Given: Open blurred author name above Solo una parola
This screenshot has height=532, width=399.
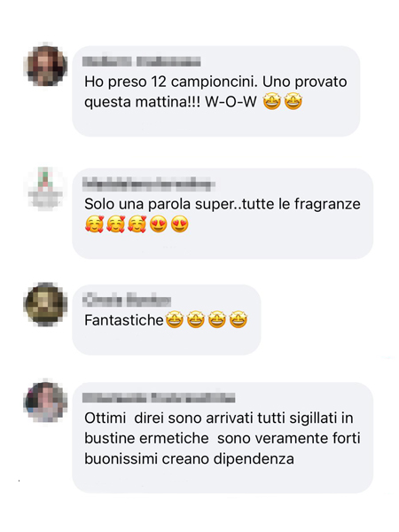Looking at the screenshot, I should [x=149, y=184].
